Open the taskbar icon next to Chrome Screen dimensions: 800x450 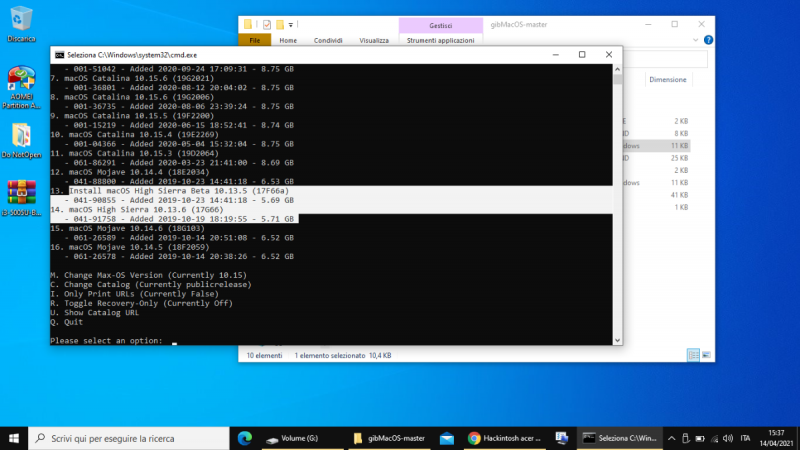tap(562, 438)
